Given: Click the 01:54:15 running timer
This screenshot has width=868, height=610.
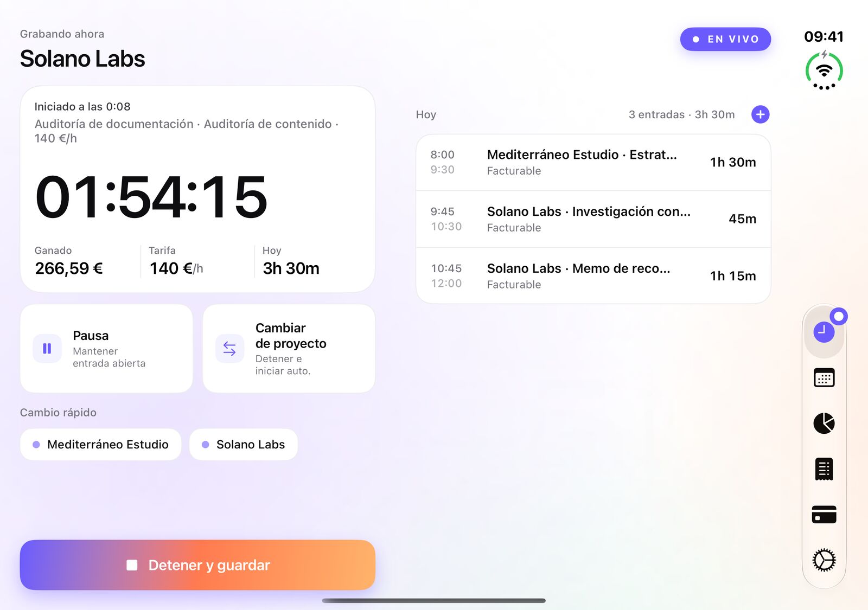Looking at the screenshot, I should (151, 197).
